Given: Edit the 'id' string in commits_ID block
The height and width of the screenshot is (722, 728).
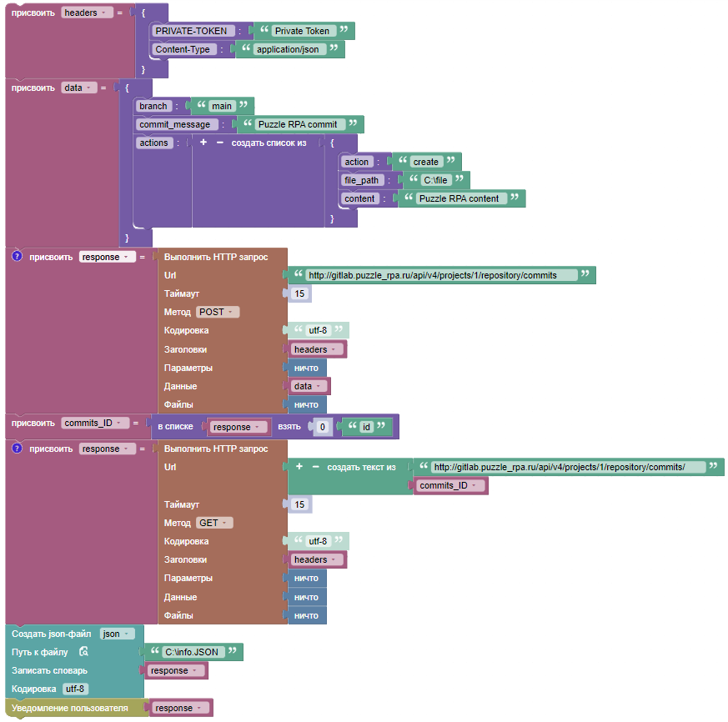Looking at the screenshot, I should click(x=367, y=427).
